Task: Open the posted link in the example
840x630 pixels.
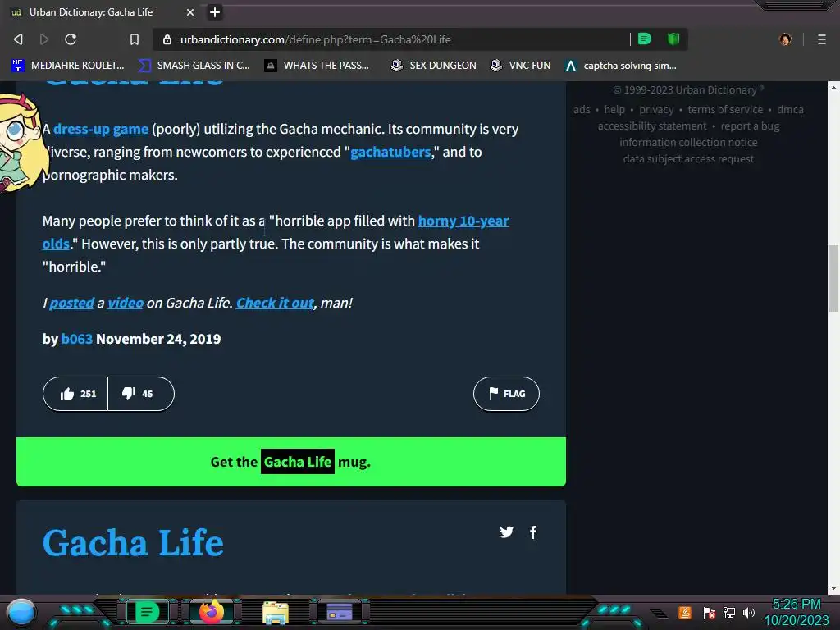Action: point(72,304)
